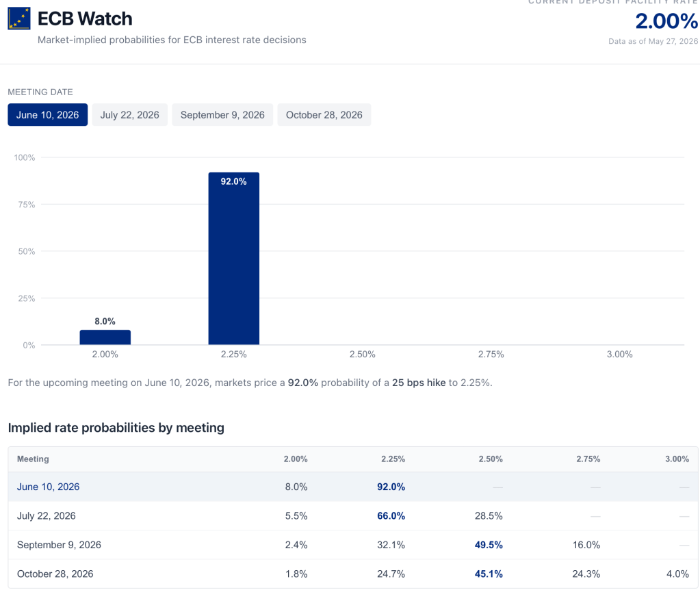Click the Meeting column header

(x=33, y=459)
